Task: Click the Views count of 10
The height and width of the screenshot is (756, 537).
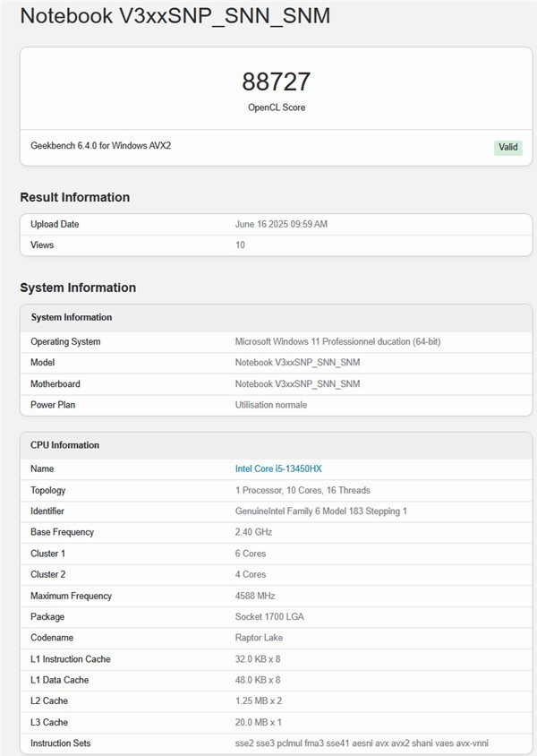Action: tap(239, 245)
